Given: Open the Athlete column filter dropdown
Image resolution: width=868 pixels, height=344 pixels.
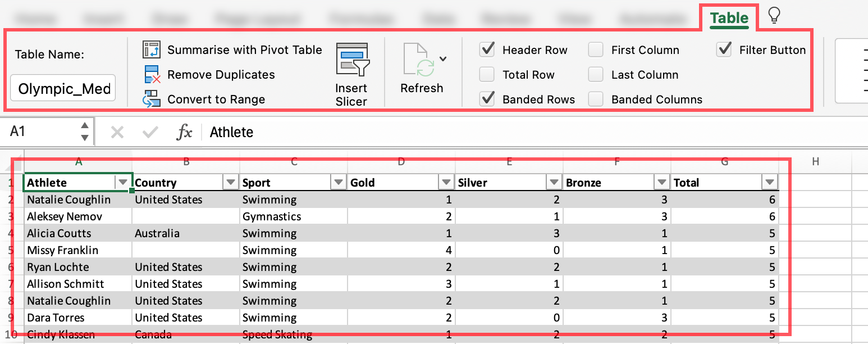Looking at the screenshot, I should 123,182.
